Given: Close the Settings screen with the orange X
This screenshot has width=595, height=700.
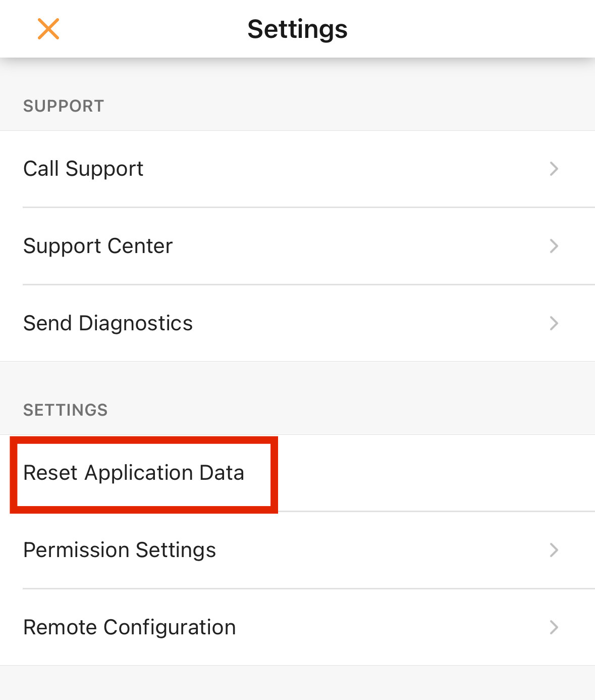Looking at the screenshot, I should [48, 29].
